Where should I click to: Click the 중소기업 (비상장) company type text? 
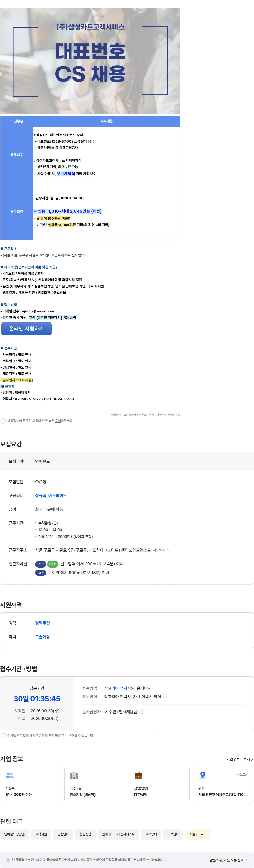pyautogui.click(x=83, y=794)
